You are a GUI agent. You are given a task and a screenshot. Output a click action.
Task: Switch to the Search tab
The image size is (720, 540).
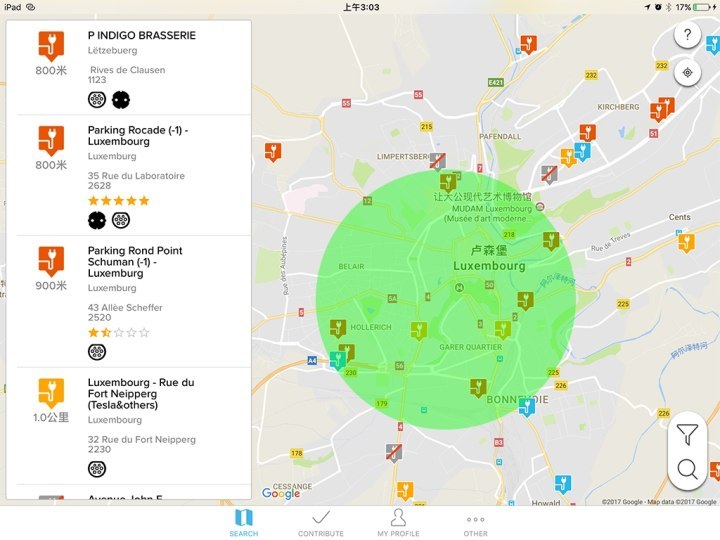pyautogui.click(x=244, y=523)
